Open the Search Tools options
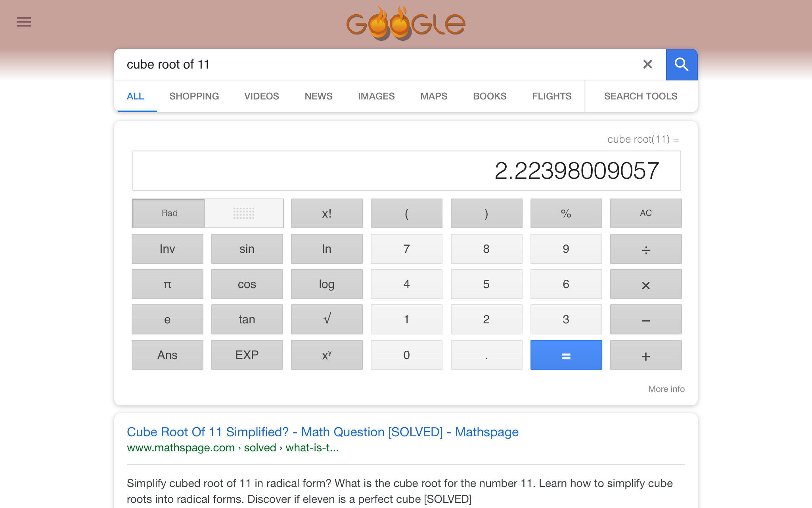The height and width of the screenshot is (508, 812). [640, 96]
